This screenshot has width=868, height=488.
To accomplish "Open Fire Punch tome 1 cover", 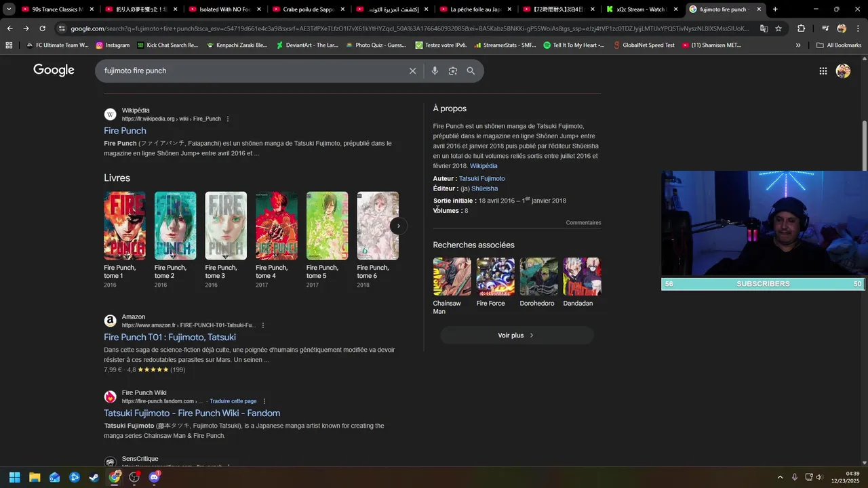I will pos(125,226).
